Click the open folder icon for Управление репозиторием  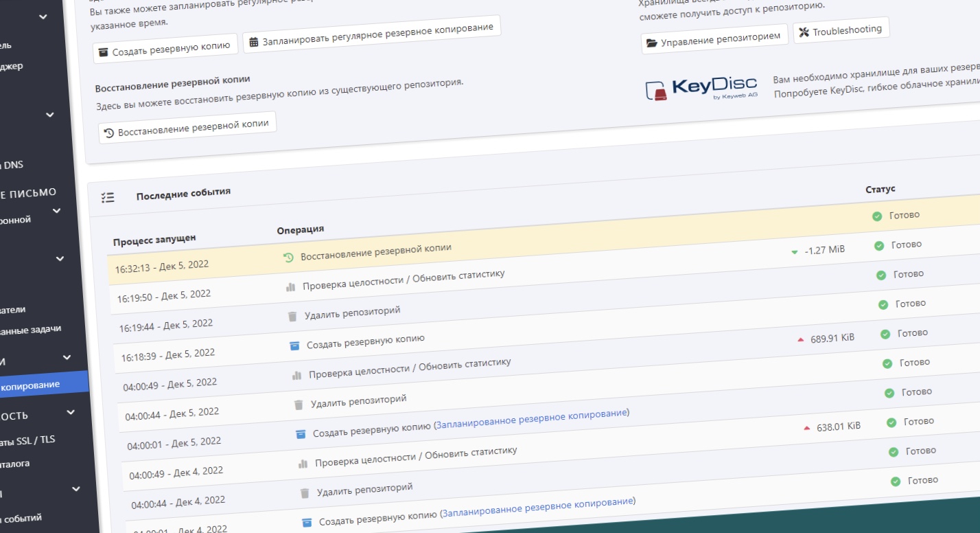tap(651, 43)
